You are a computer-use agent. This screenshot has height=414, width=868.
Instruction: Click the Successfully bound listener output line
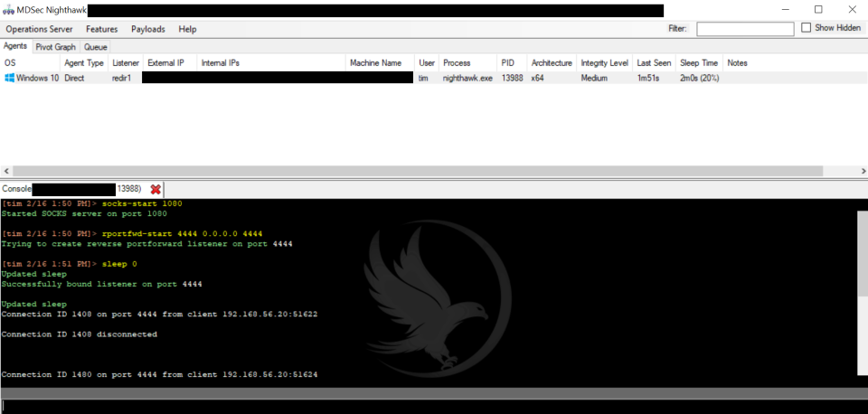[x=102, y=284]
